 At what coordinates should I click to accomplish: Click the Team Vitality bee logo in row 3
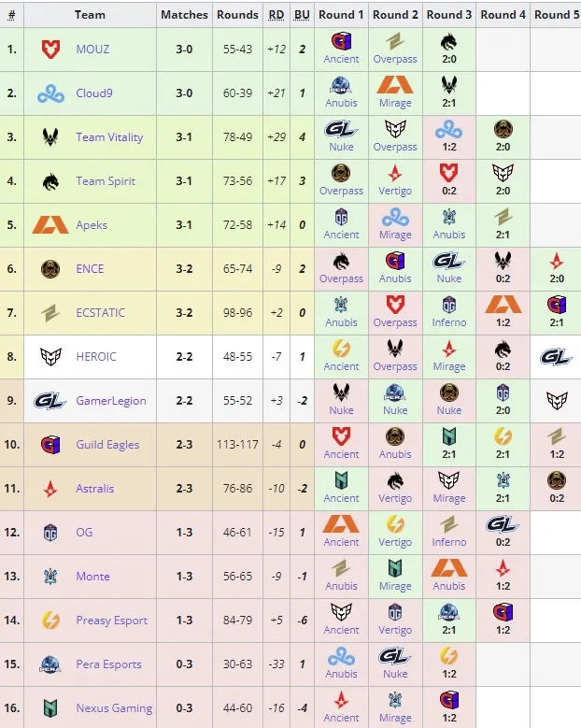tap(50, 137)
